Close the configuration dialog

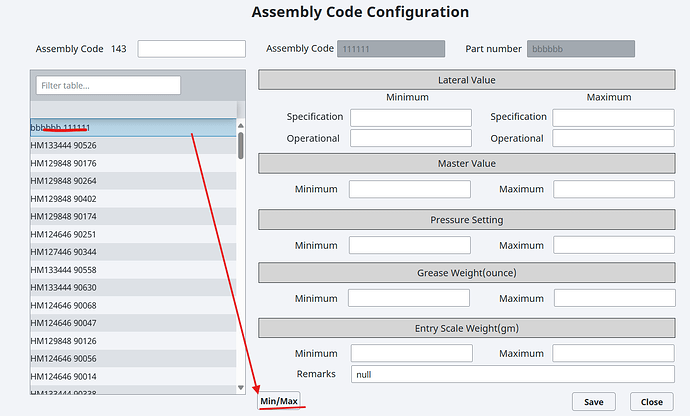652,401
